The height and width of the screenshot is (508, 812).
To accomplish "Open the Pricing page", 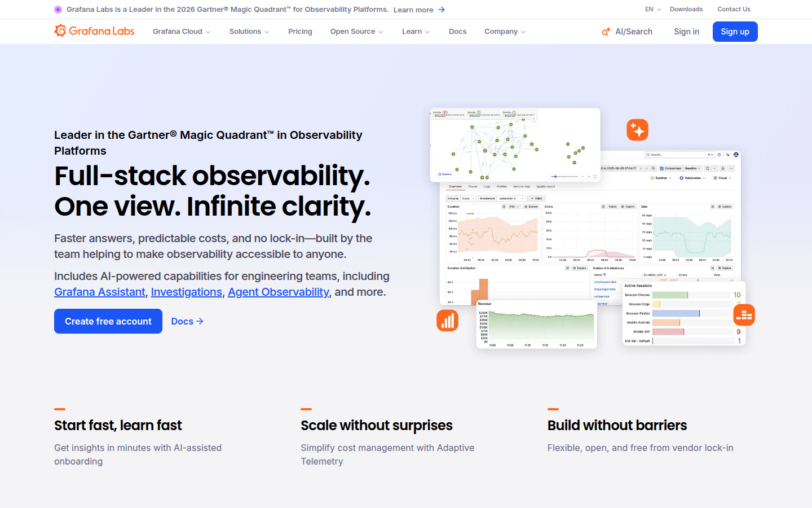I will click(x=300, y=32).
